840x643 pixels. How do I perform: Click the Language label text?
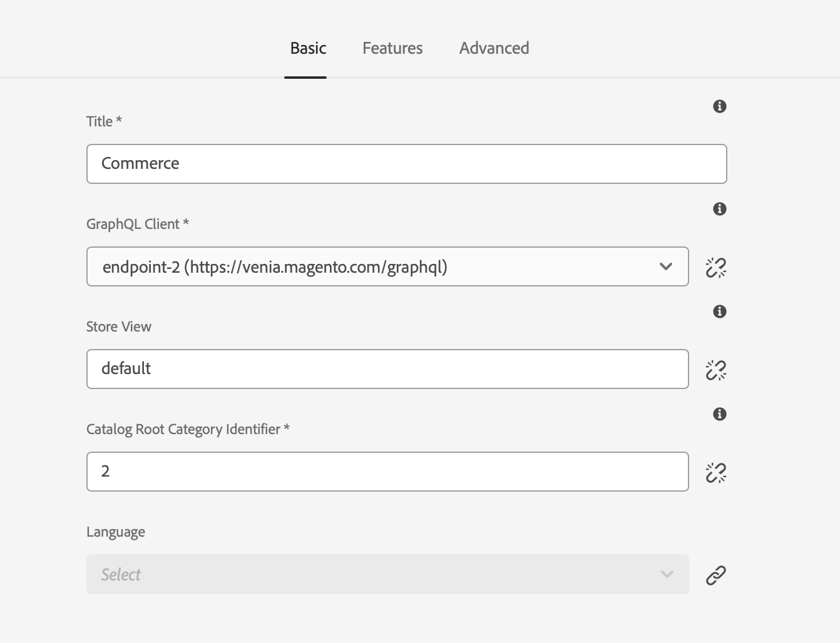click(116, 532)
